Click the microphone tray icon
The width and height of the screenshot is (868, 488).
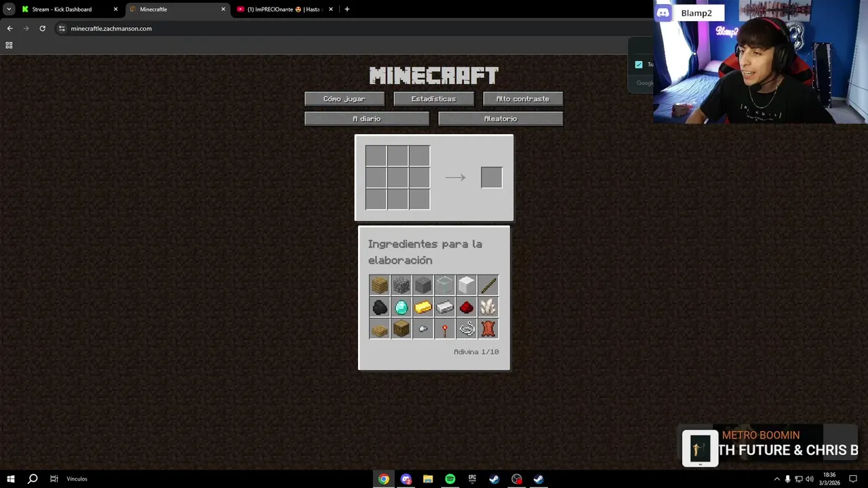point(787,479)
